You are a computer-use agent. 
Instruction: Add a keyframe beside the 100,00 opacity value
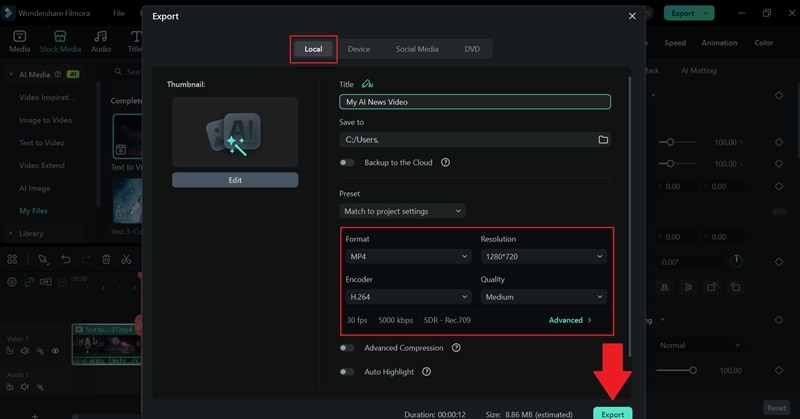(x=779, y=371)
